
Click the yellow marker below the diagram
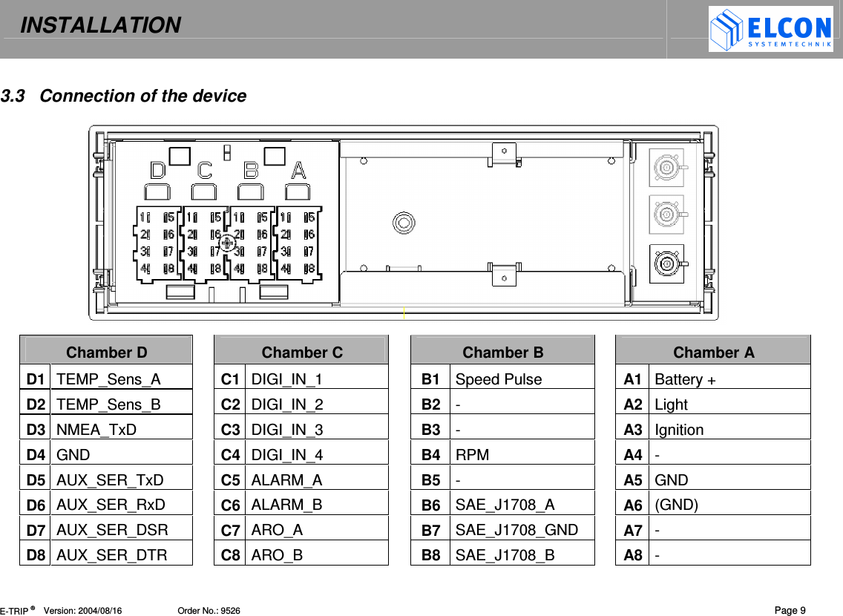(x=403, y=312)
